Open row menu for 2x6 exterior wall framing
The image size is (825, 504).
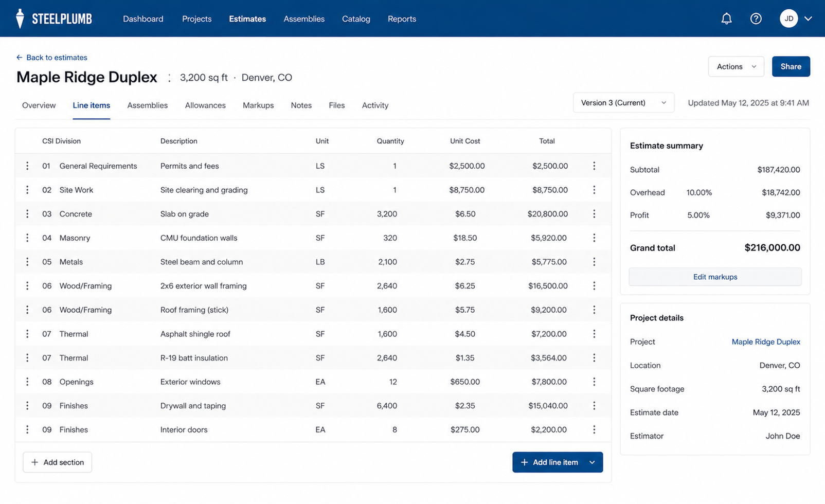(x=594, y=286)
